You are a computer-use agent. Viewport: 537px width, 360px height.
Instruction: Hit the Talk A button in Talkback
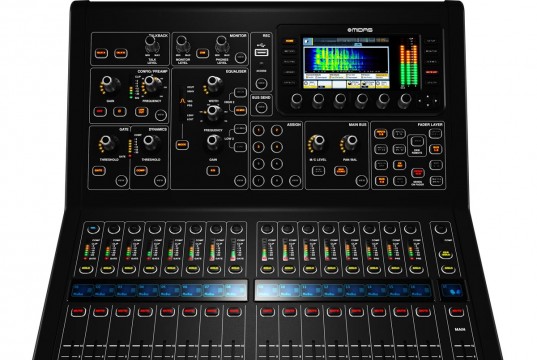point(101,53)
